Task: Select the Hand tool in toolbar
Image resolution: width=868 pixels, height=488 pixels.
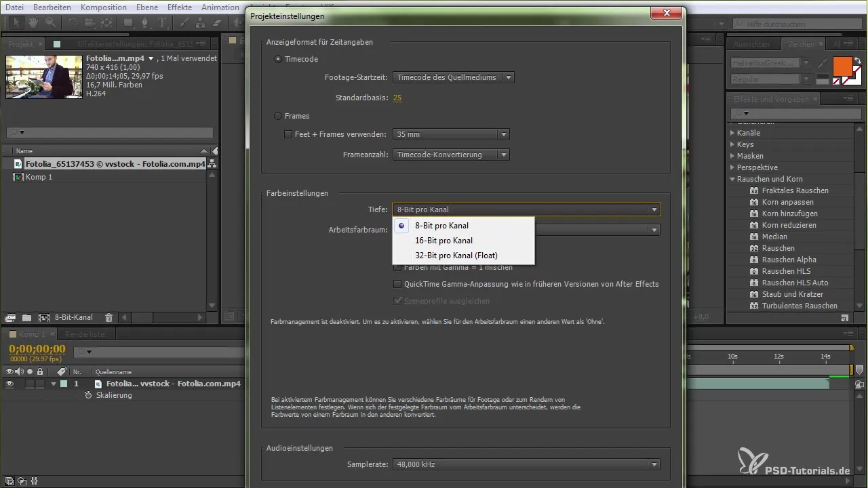Action: pos(34,23)
